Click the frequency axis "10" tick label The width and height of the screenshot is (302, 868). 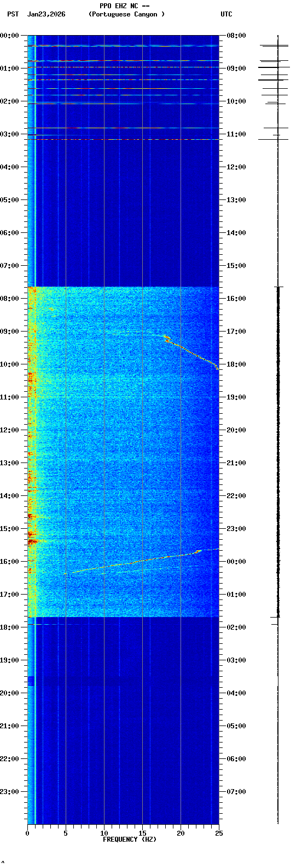104,833
